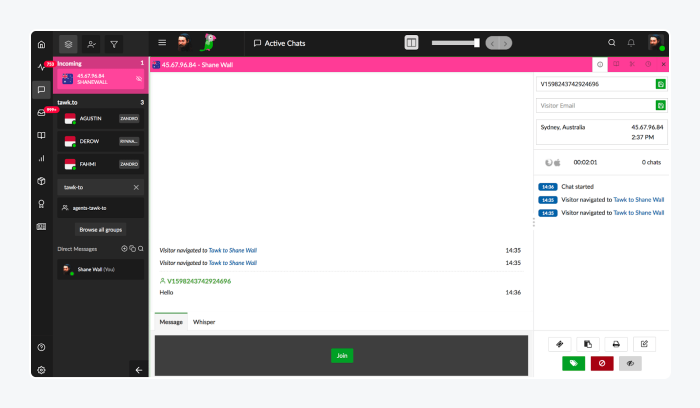
Task: Open the Knowledge Base book icon in sidebar
Action: 42,135
